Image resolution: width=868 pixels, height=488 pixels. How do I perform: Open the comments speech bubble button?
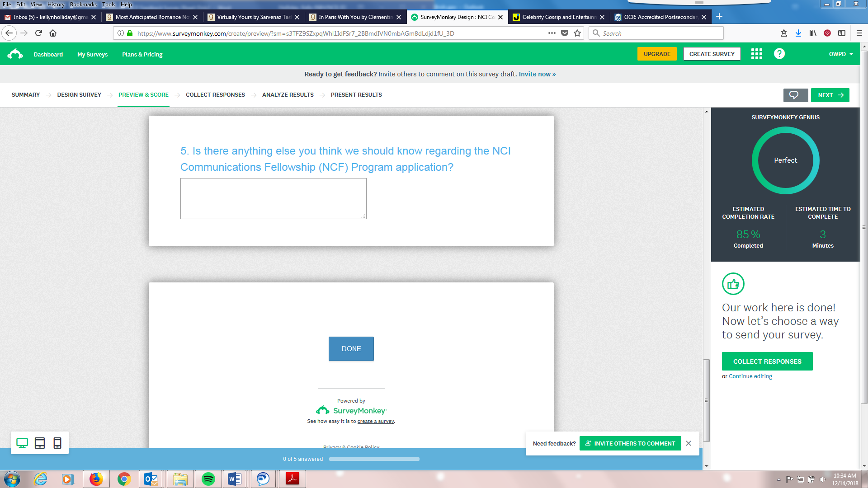[x=795, y=95]
